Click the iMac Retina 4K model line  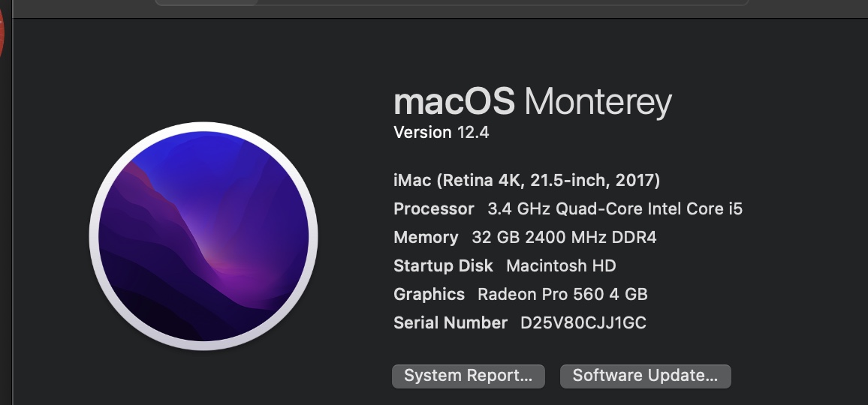(526, 181)
